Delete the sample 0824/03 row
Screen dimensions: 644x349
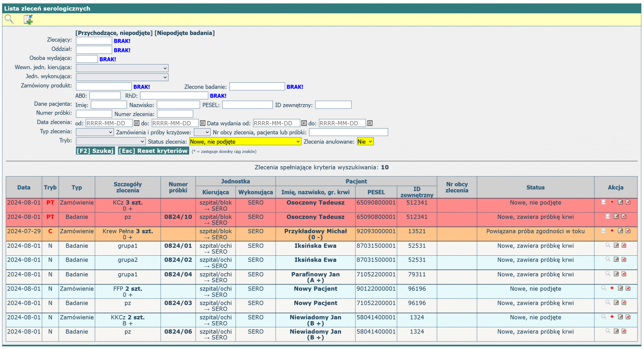(624, 303)
